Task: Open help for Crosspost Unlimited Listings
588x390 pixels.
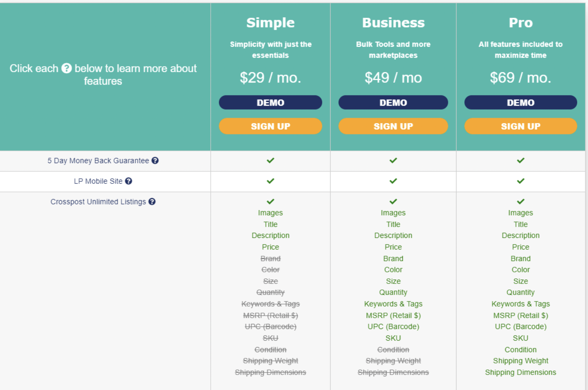Action: point(152,202)
